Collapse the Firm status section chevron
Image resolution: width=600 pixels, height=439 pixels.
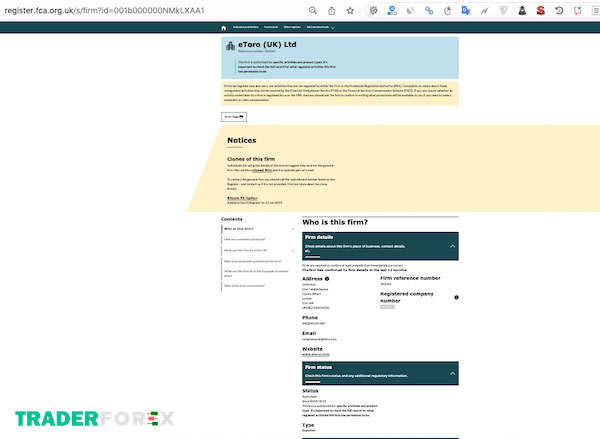click(x=452, y=373)
